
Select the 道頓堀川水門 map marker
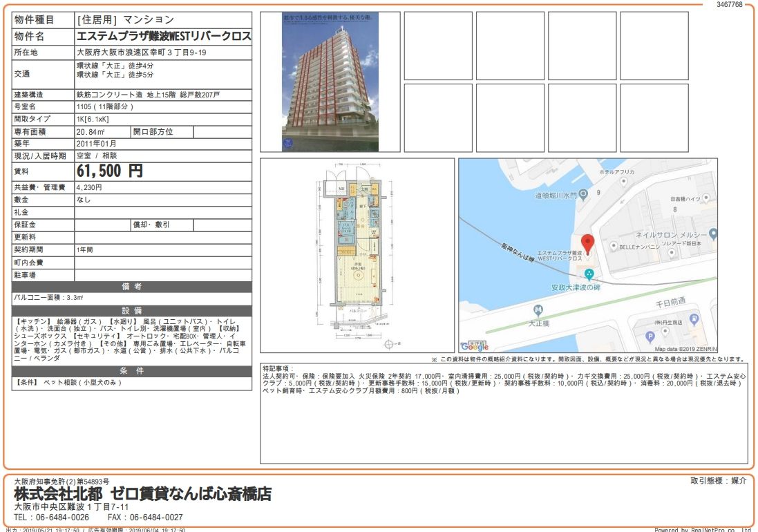tap(583, 194)
